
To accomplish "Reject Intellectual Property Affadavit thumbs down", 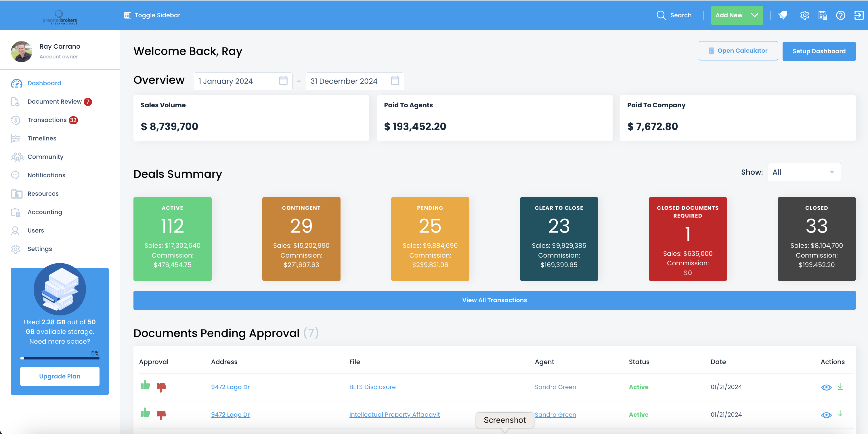I will point(161,415).
